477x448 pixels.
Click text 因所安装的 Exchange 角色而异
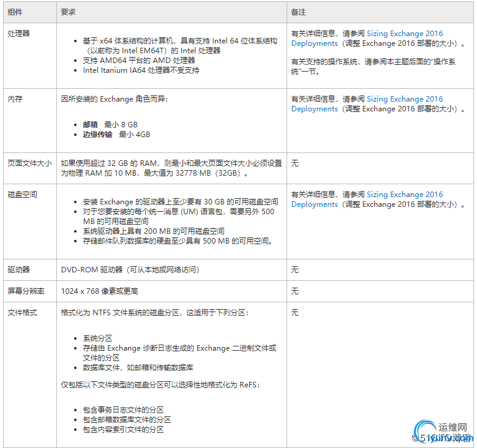coord(115,99)
